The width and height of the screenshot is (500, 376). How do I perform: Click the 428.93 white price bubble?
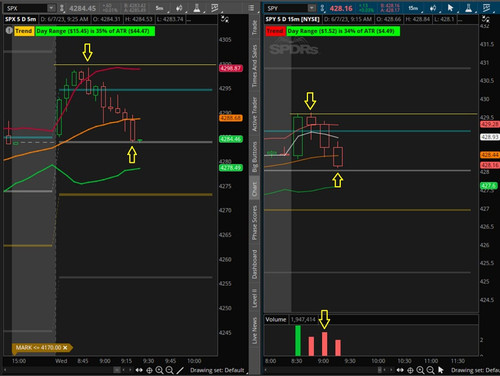pos(490,137)
